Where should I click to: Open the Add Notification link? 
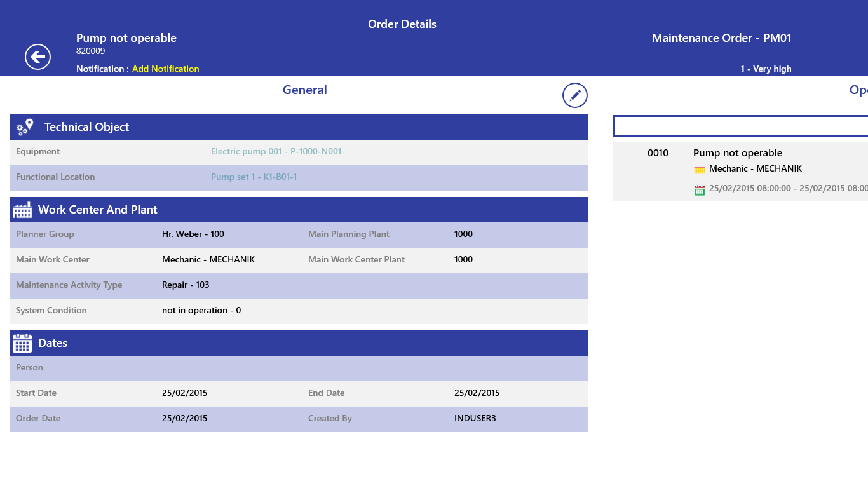[166, 69]
